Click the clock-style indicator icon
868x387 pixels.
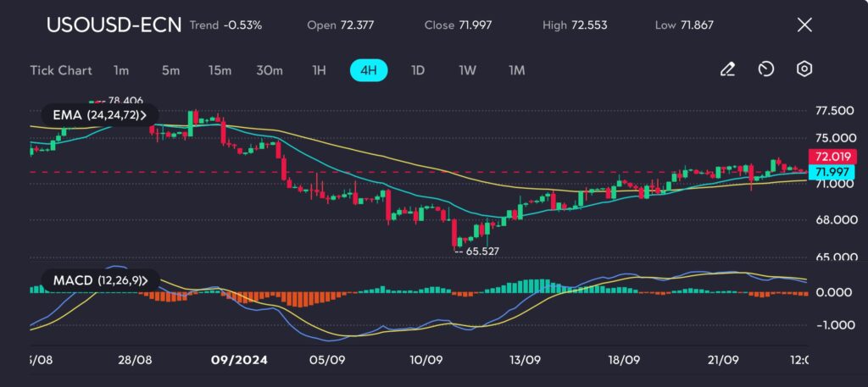point(765,70)
